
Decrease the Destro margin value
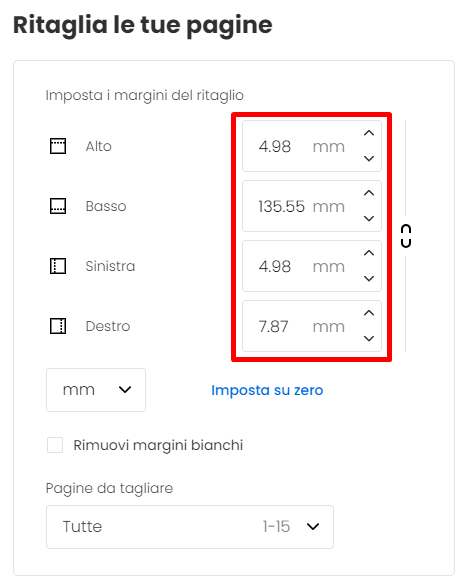[x=369, y=338]
